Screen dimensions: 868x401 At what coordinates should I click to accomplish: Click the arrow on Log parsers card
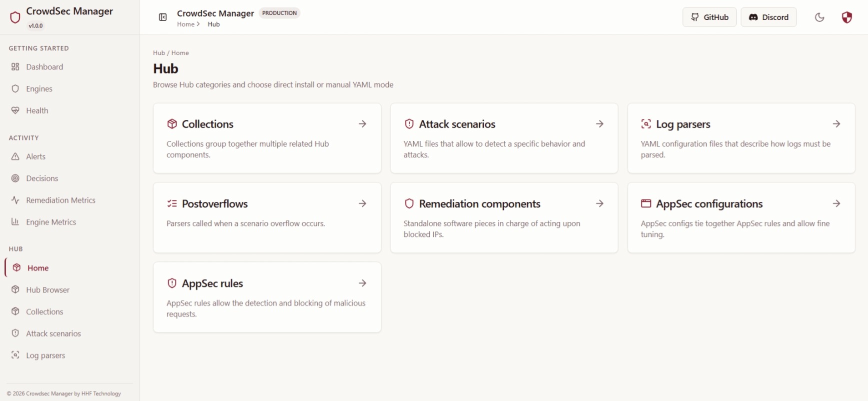[x=836, y=124]
